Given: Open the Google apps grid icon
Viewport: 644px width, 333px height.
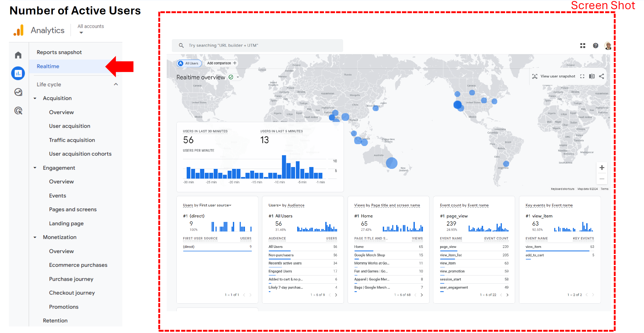Looking at the screenshot, I should (583, 46).
